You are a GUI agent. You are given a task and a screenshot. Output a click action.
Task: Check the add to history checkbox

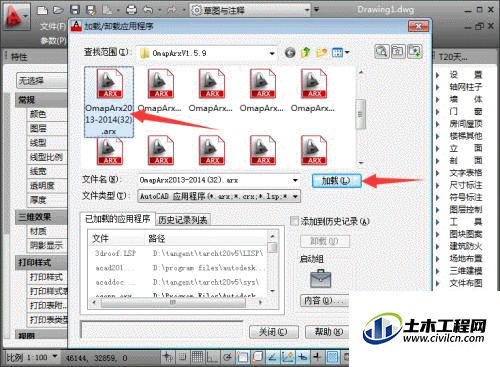(294, 221)
